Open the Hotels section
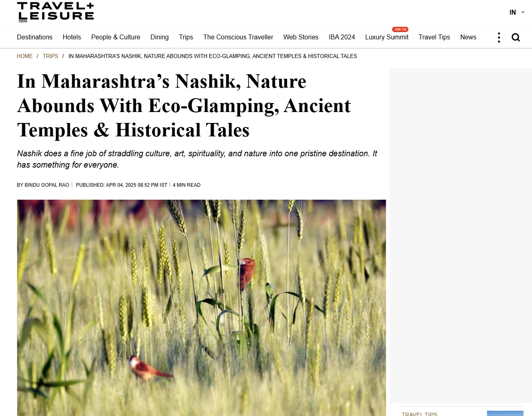Screen dimensions: 532x416 (72, 37)
